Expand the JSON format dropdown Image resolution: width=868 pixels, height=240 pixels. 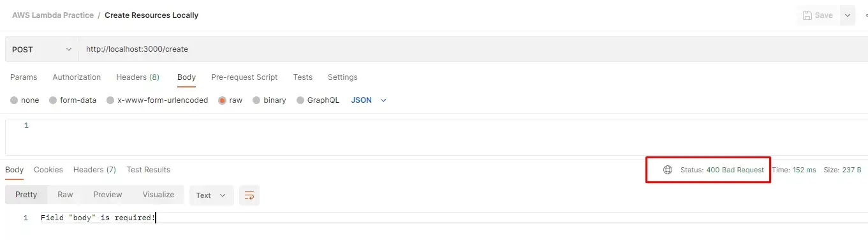[x=369, y=100]
